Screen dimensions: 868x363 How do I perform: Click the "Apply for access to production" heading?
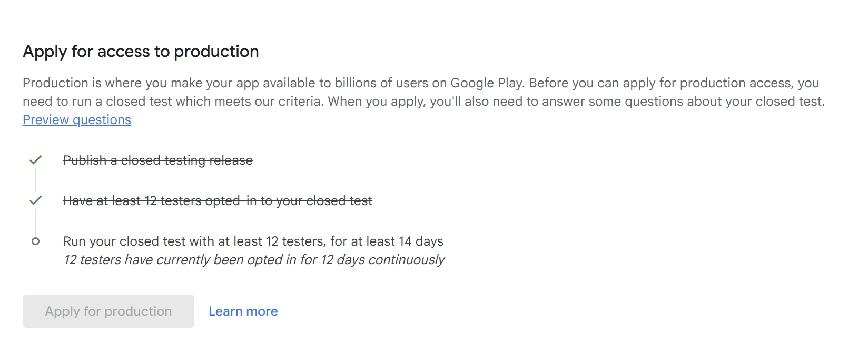pyautogui.click(x=140, y=51)
